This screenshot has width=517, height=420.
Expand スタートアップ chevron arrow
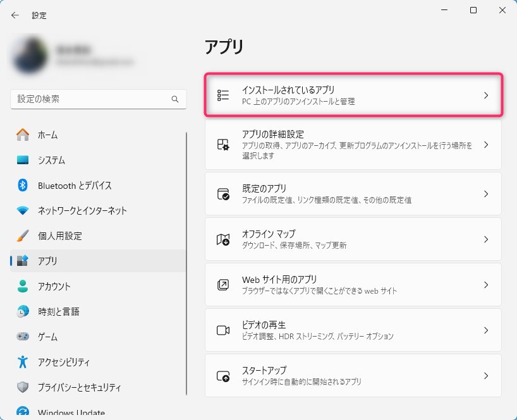click(x=485, y=376)
